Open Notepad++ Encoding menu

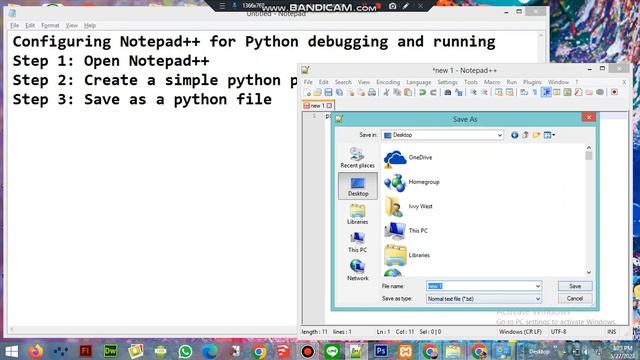pyautogui.click(x=388, y=82)
